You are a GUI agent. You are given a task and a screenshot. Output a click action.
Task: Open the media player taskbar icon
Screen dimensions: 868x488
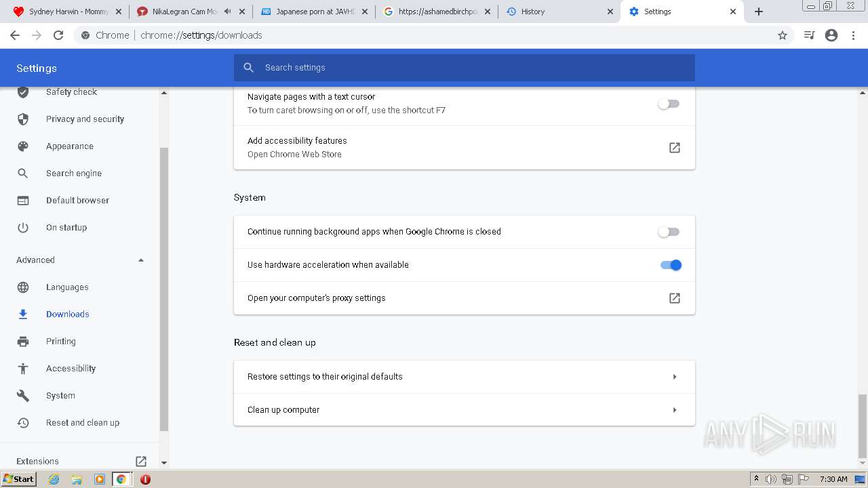pos(99,479)
